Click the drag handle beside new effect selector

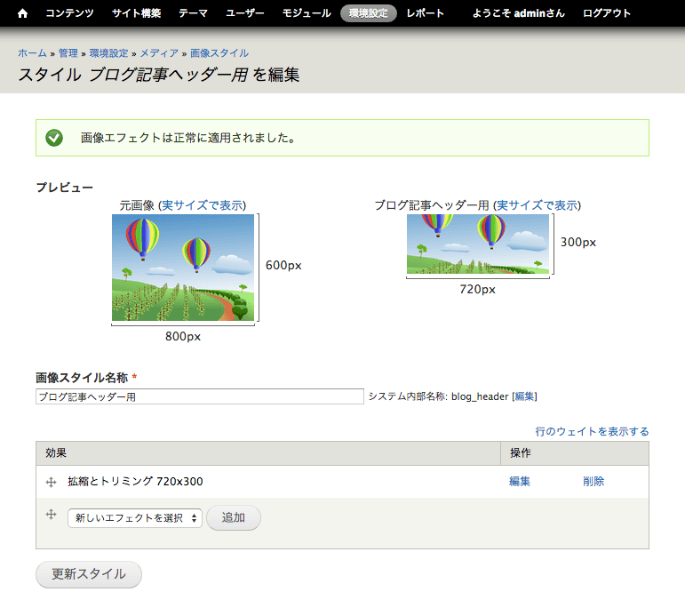(x=52, y=514)
